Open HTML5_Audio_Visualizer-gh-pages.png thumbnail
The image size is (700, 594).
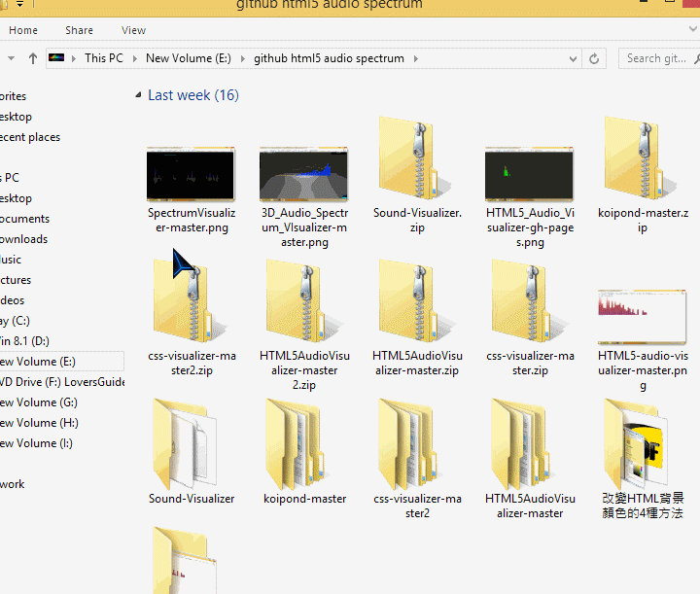pos(529,174)
